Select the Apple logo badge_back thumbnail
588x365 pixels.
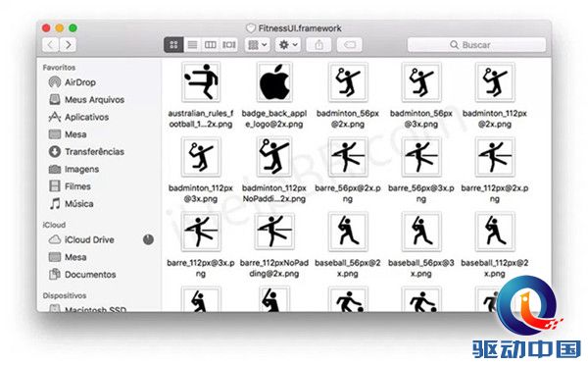click(x=274, y=82)
